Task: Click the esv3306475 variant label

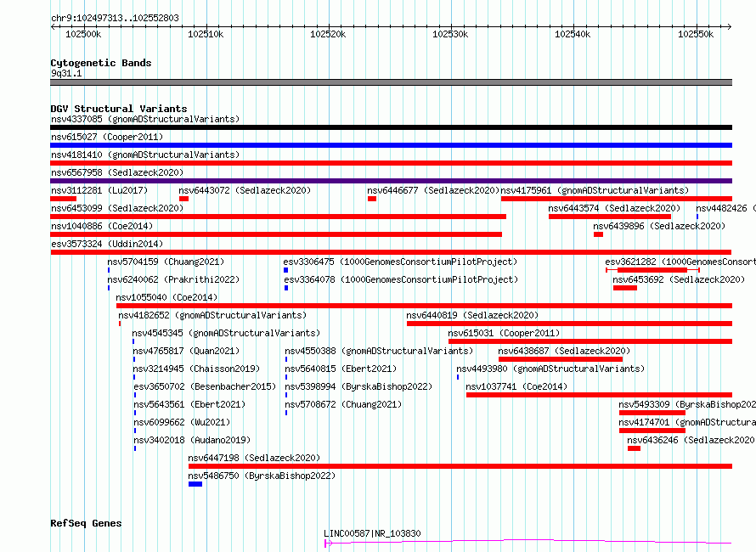Action: [400, 262]
